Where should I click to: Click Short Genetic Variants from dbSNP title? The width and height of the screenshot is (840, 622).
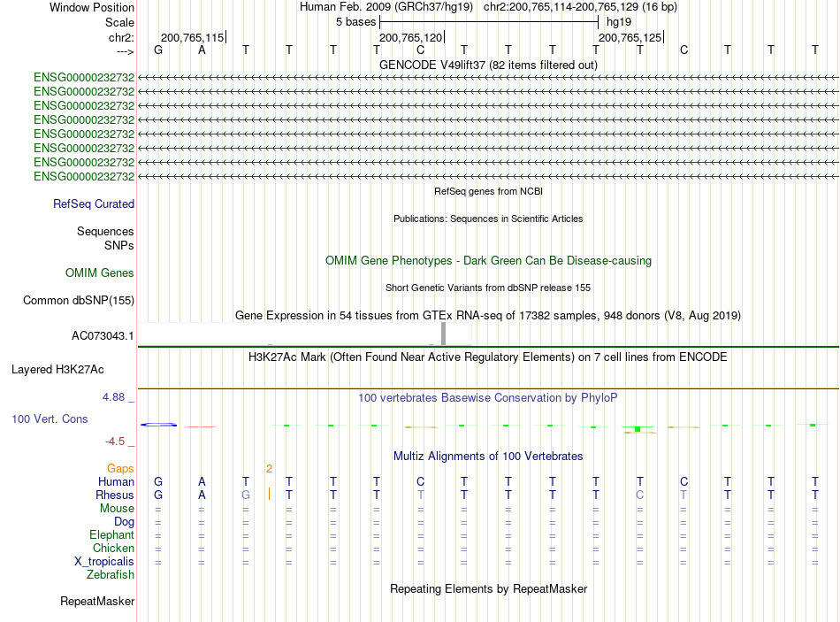coord(488,288)
